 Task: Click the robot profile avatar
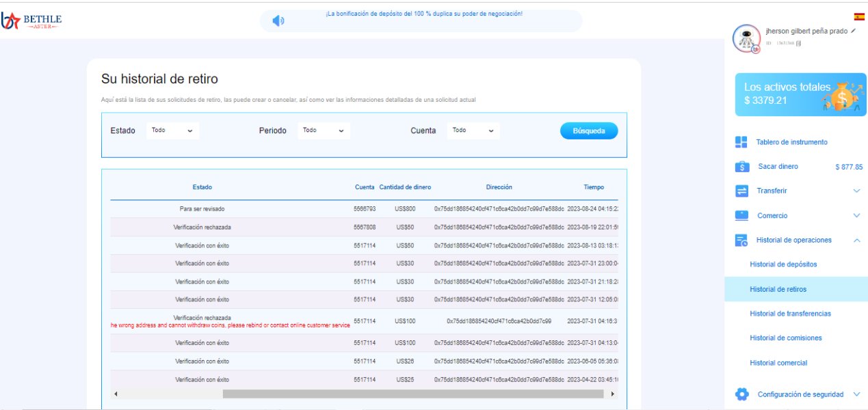pos(746,39)
